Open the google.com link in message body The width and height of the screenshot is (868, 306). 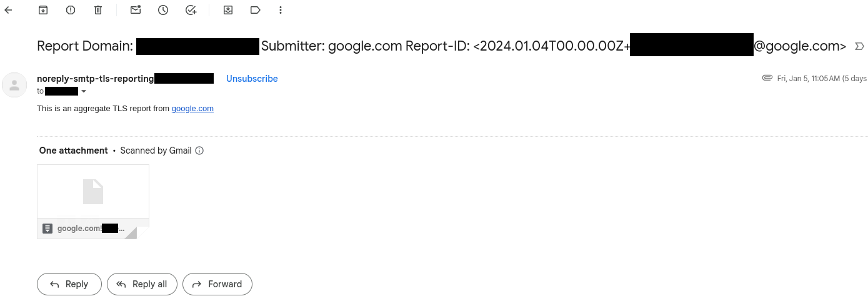pyautogui.click(x=192, y=109)
